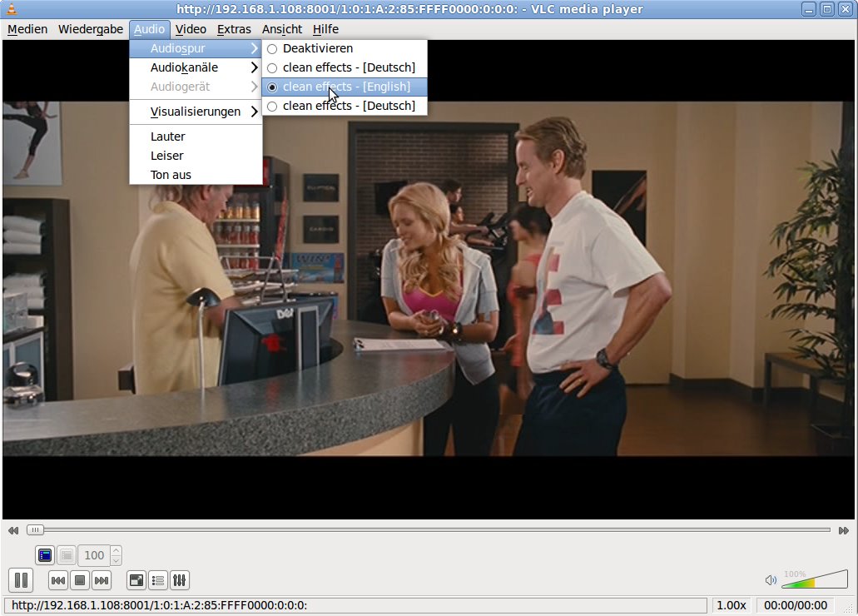This screenshot has width=858, height=616.
Task: Increase teletext page with up arrow
Action: click(x=116, y=551)
